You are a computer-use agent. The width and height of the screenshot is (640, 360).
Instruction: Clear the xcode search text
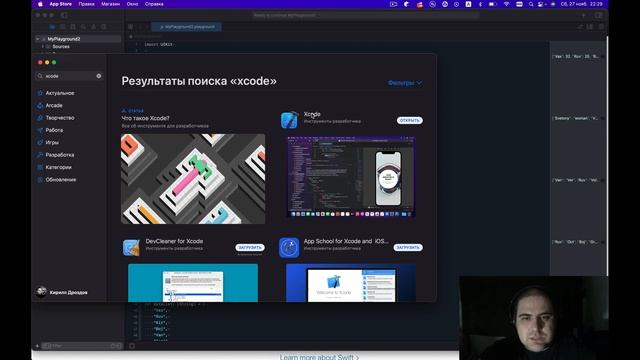pyautogui.click(x=99, y=76)
